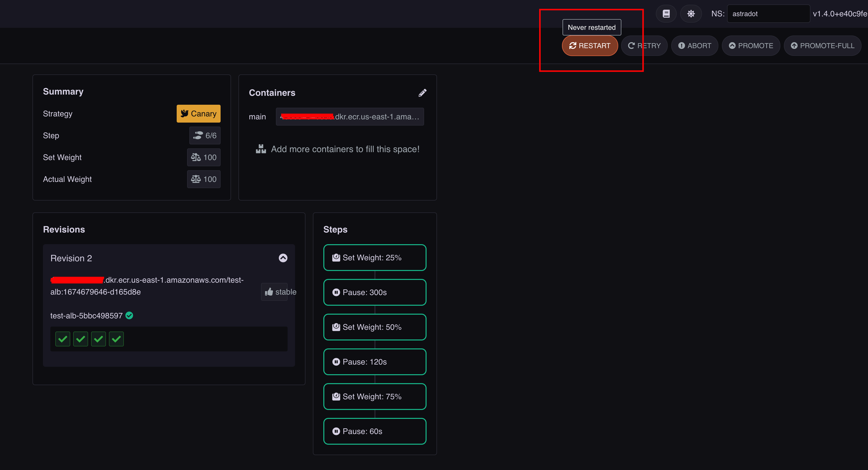The image size is (868, 470).
Task: Open the documentation book icon
Action: click(x=666, y=13)
